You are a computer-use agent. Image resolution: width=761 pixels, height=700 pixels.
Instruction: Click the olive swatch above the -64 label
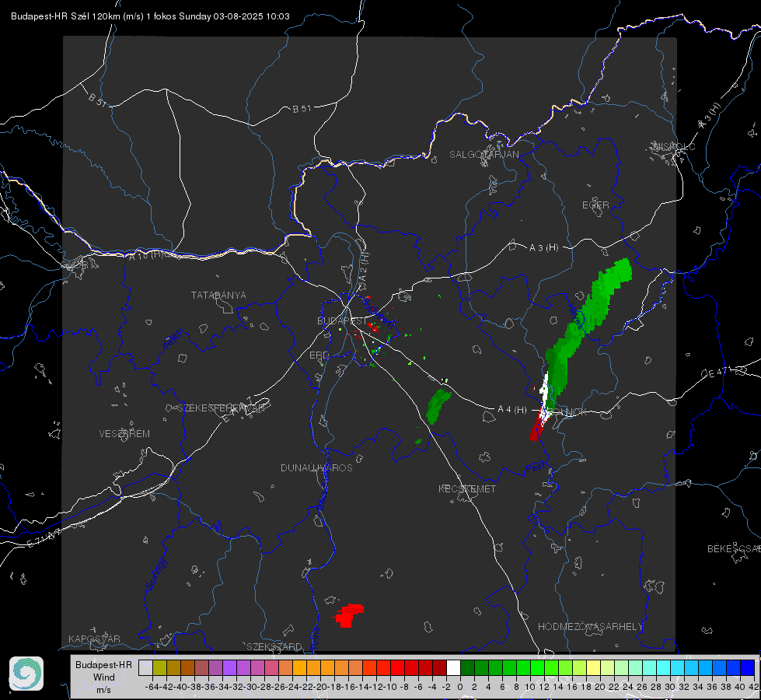point(159,667)
